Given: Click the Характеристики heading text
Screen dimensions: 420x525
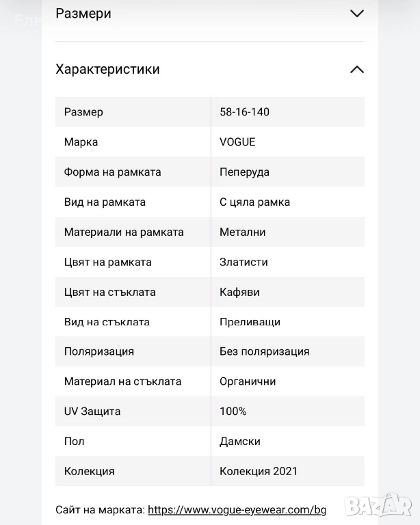Looking at the screenshot, I should [x=107, y=69].
